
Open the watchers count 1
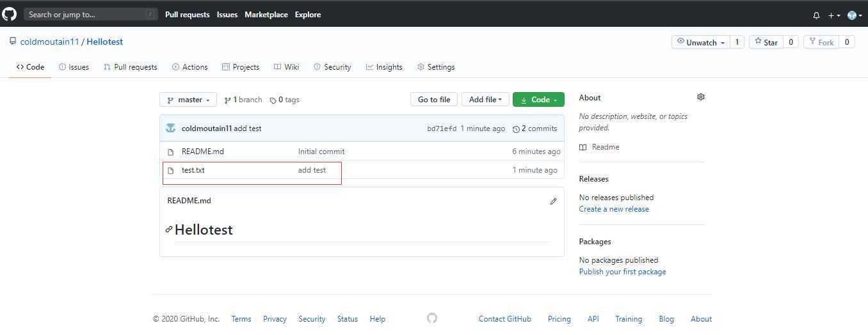(x=737, y=42)
